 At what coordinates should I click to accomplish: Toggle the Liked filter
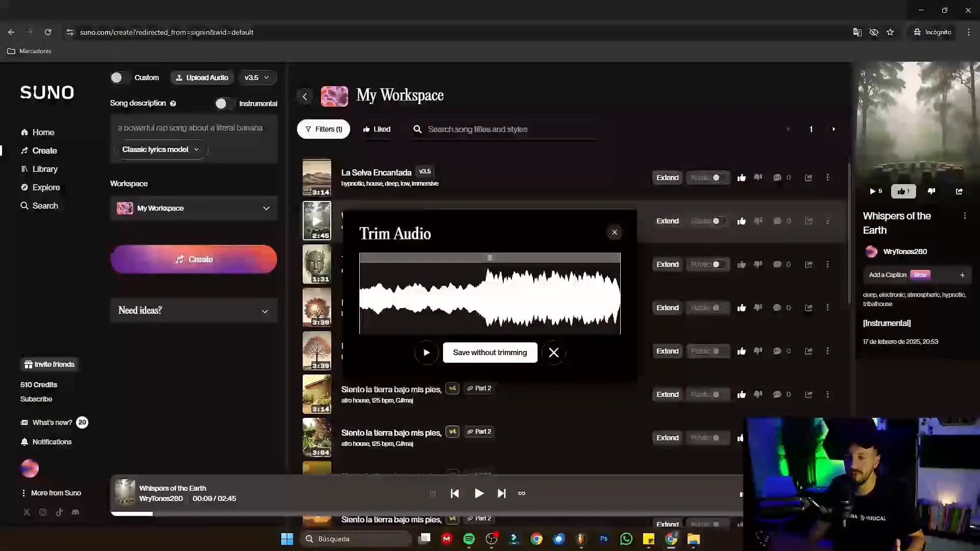(x=377, y=129)
